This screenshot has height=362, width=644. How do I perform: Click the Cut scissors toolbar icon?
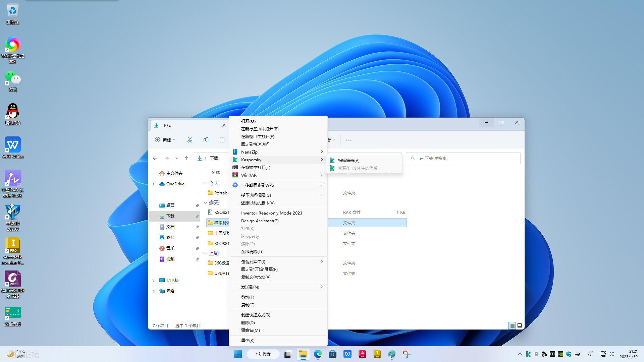pos(190,140)
